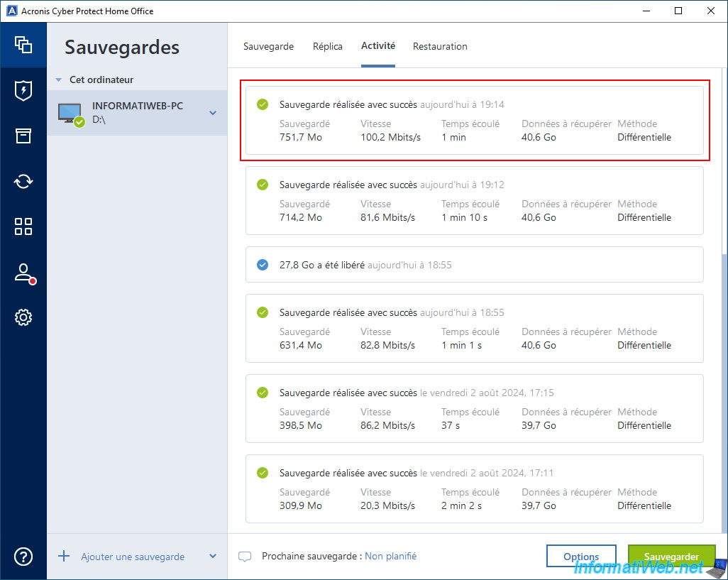
Task: Click the green Sauvegarder button
Action: pyautogui.click(x=671, y=556)
